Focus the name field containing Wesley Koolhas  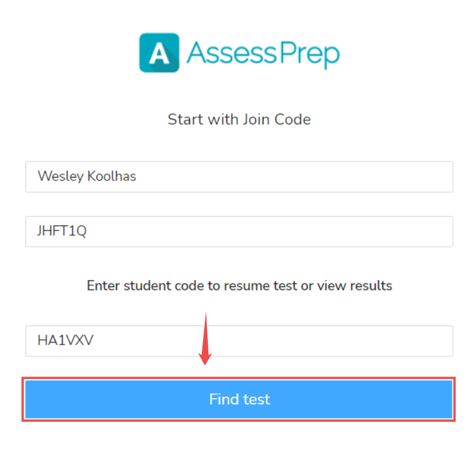pos(239,176)
